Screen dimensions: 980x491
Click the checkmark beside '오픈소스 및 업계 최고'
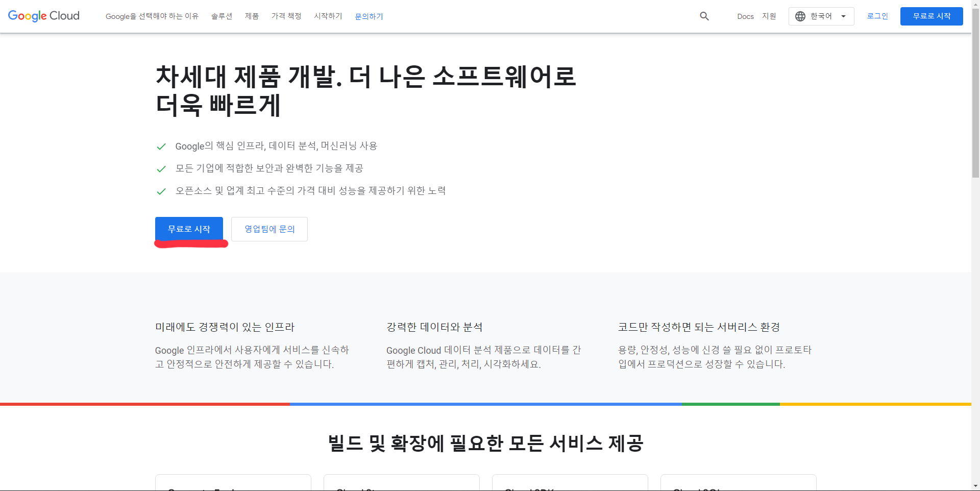[x=161, y=191]
